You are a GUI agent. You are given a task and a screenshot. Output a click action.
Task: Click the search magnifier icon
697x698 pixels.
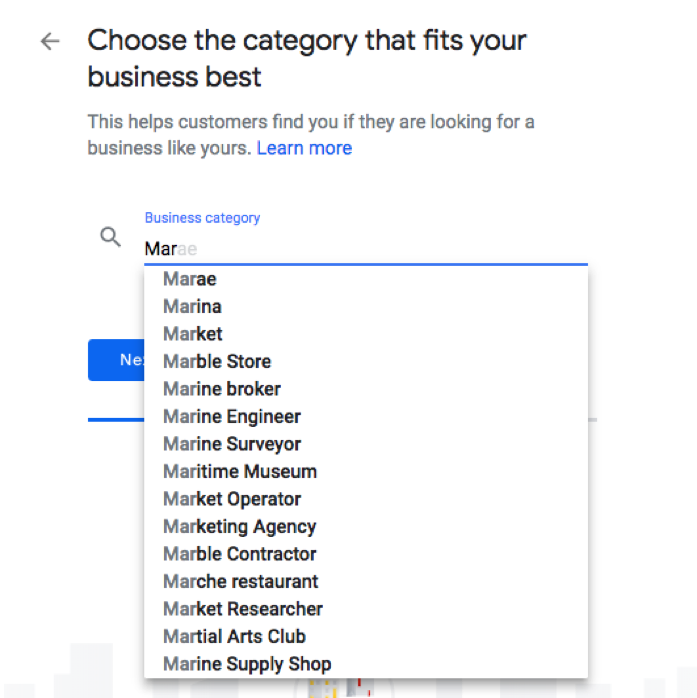click(111, 238)
